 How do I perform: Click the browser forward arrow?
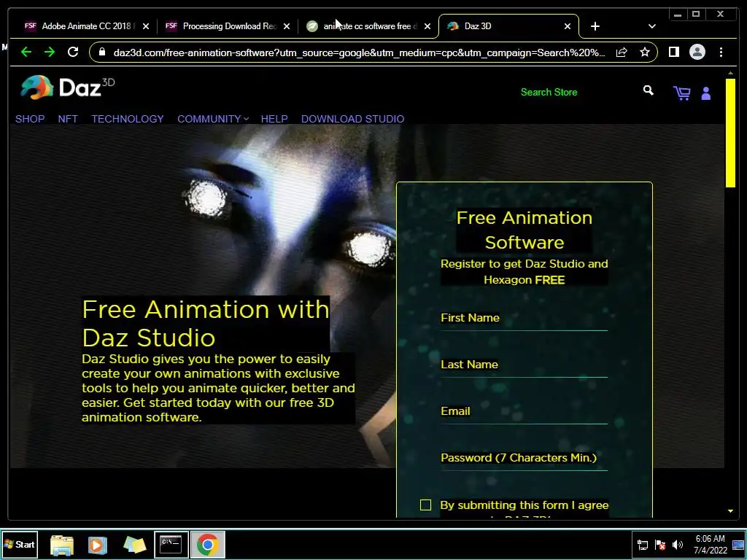click(50, 52)
